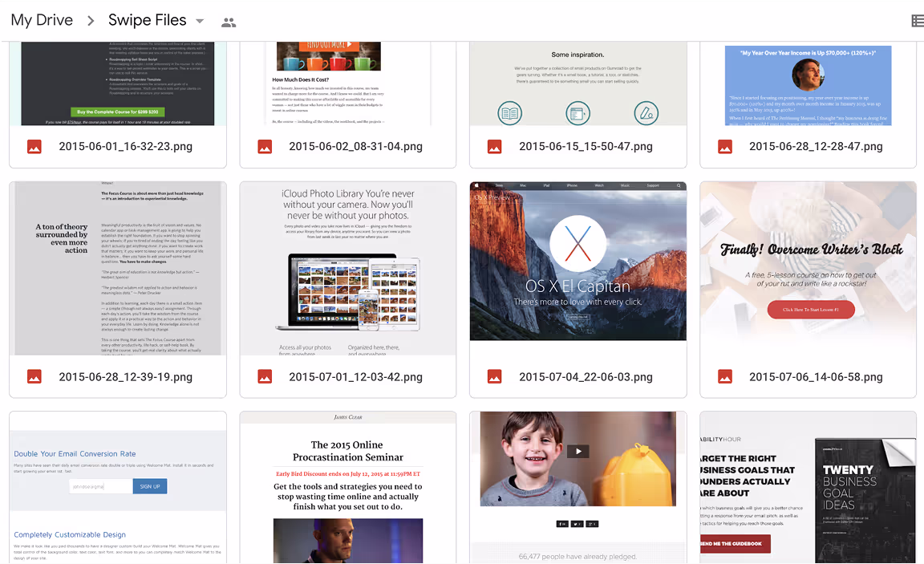Image resolution: width=924 pixels, height=564 pixels.
Task: Open the smiling child video thumbnail
Action: pyautogui.click(x=578, y=488)
